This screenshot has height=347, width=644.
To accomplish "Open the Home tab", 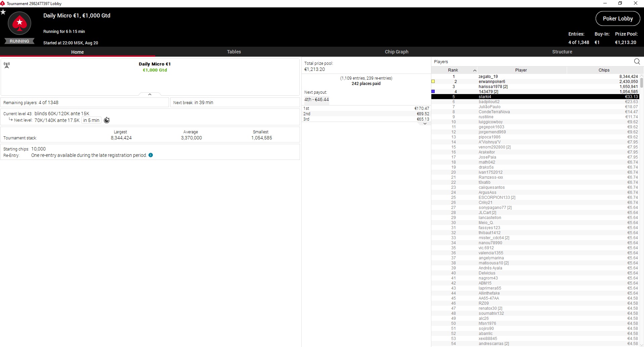I will pyautogui.click(x=78, y=52).
